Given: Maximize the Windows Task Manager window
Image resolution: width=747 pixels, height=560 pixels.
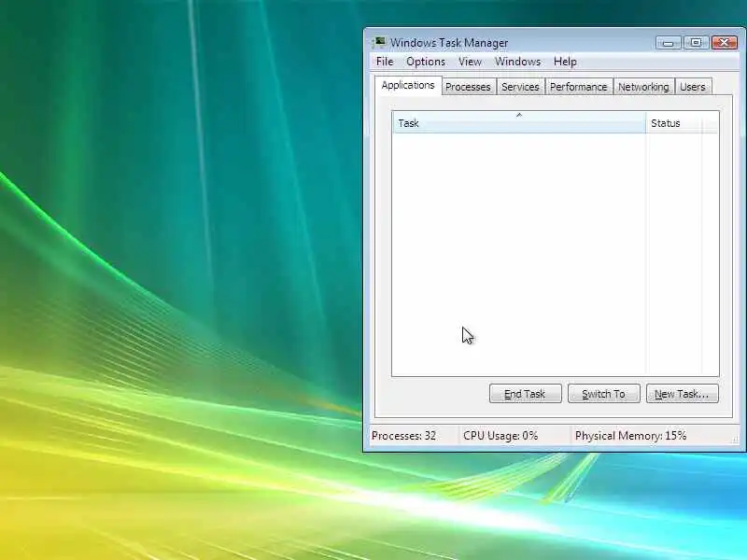Looking at the screenshot, I should point(696,43).
